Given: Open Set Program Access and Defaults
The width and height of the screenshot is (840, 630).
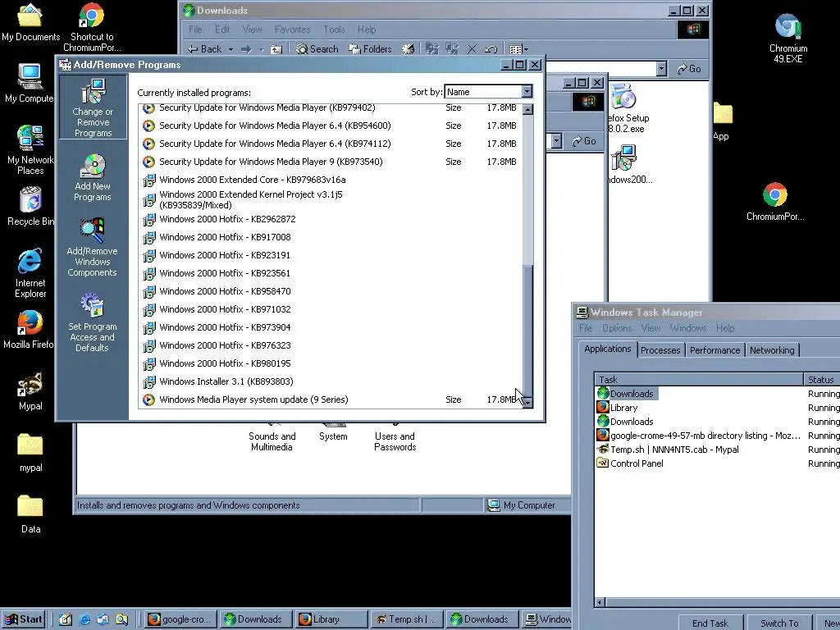Looking at the screenshot, I should 92,322.
